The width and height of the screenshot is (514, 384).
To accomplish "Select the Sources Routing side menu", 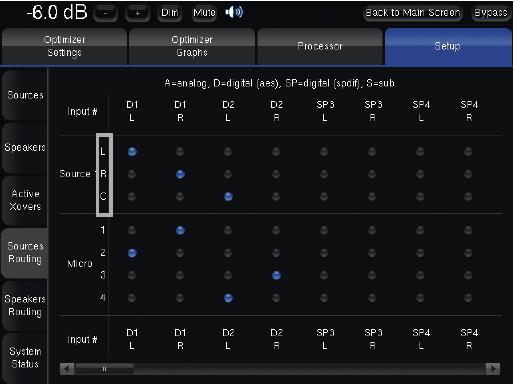I will (x=25, y=252).
